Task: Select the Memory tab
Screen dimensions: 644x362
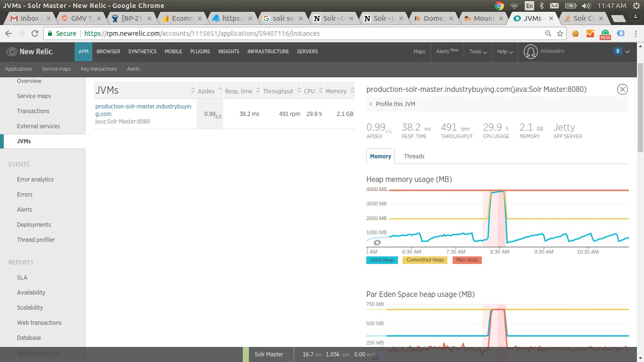Action: coord(380,156)
